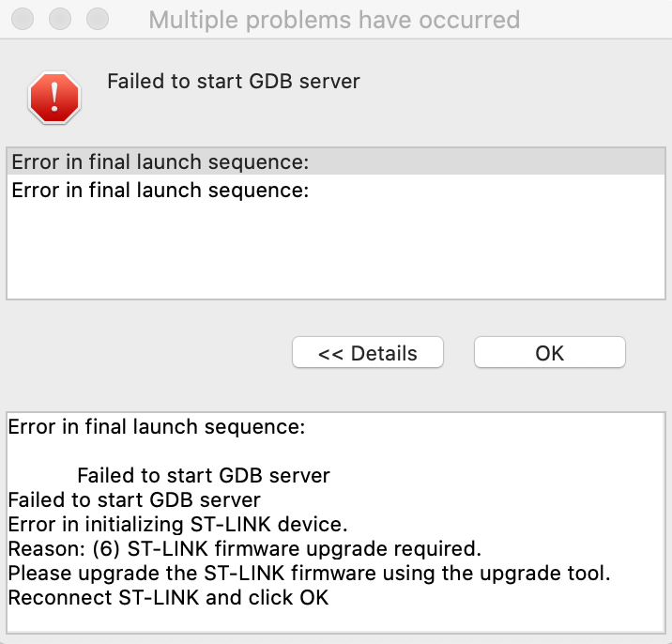Click the empty area of the error list box
The image size is (672, 644).
point(336,251)
